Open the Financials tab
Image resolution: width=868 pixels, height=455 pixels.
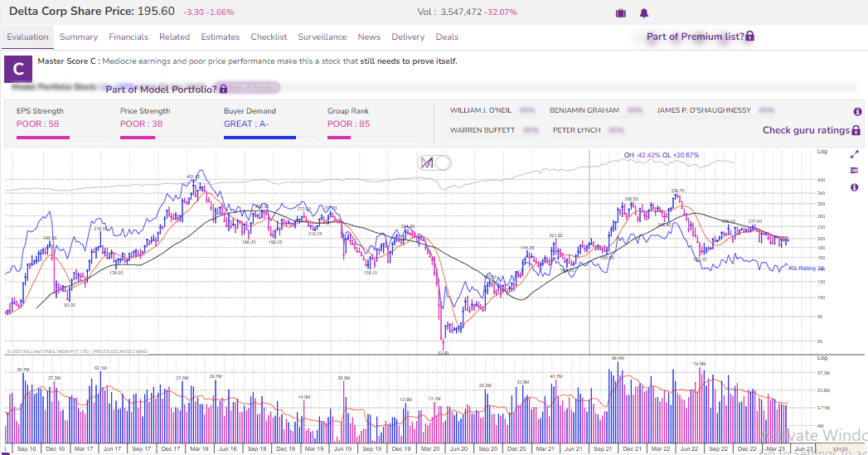point(129,36)
